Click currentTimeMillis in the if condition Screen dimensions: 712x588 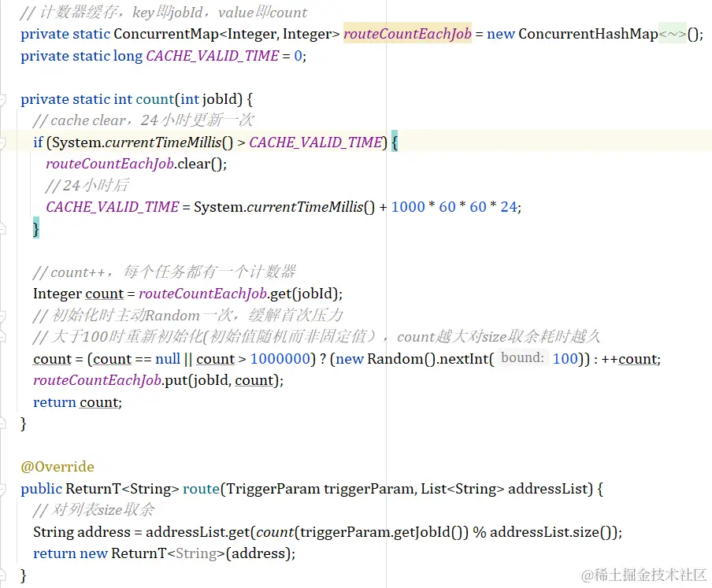163,142
